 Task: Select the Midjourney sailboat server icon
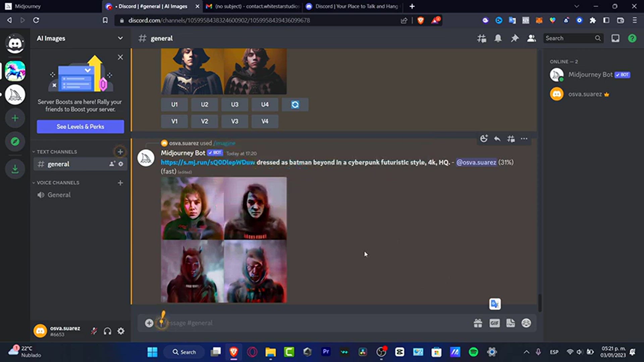[x=15, y=95]
